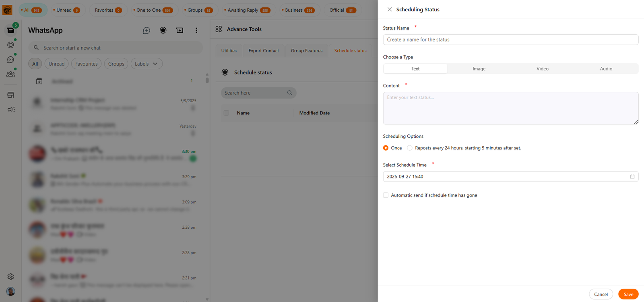Click the new chat icon in WhatsApp header
Screen dimensions: 644x302
coord(147,30)
